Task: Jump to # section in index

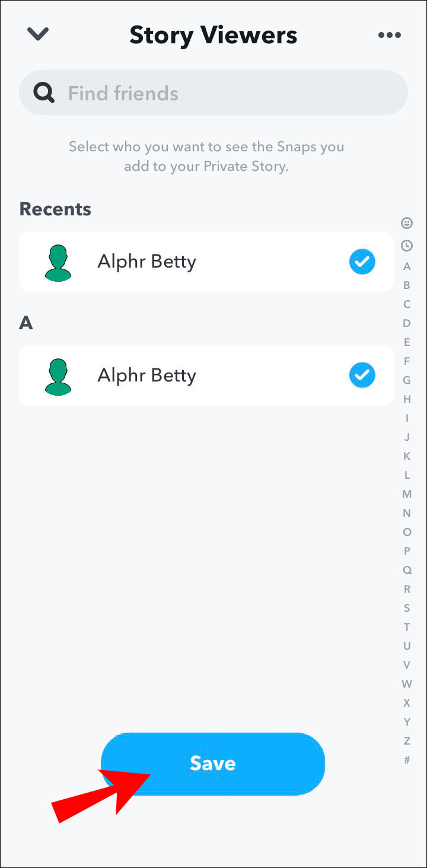Action: pyautogui.click(x=407, y=760)
